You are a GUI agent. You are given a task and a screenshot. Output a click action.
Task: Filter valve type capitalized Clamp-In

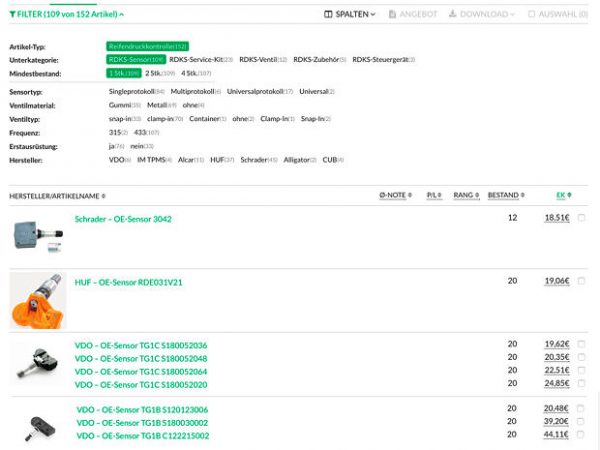(277, 119)
